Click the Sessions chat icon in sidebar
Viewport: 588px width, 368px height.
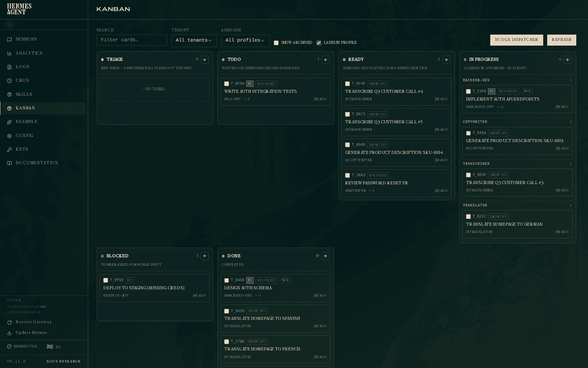pos(9,40)
